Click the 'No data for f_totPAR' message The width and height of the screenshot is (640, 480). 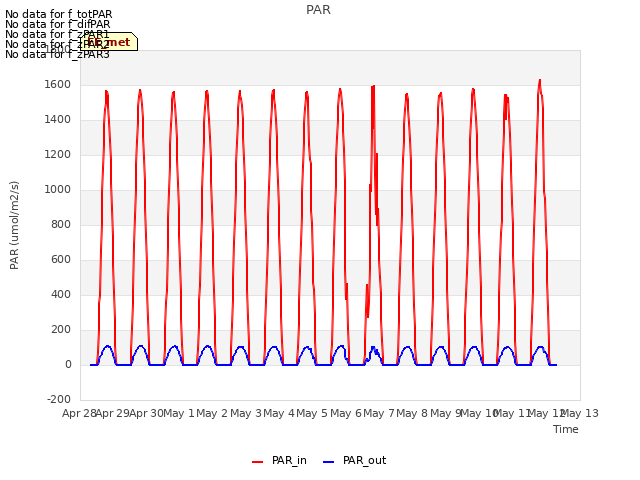[58, 14]
